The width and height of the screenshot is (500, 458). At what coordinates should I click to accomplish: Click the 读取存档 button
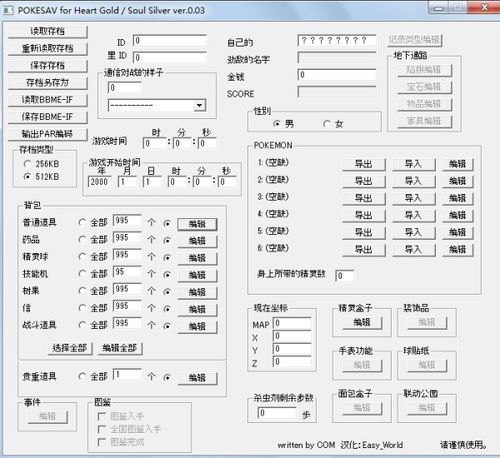click(x=47, y=32)
